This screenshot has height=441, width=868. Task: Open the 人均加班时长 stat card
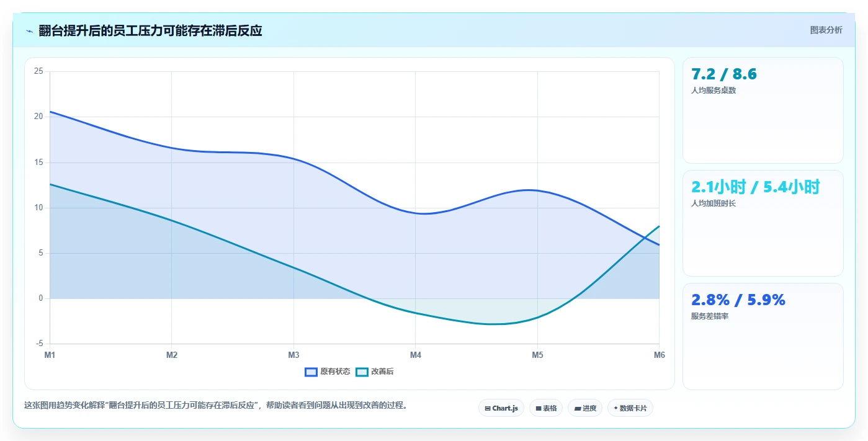(763, 223)
